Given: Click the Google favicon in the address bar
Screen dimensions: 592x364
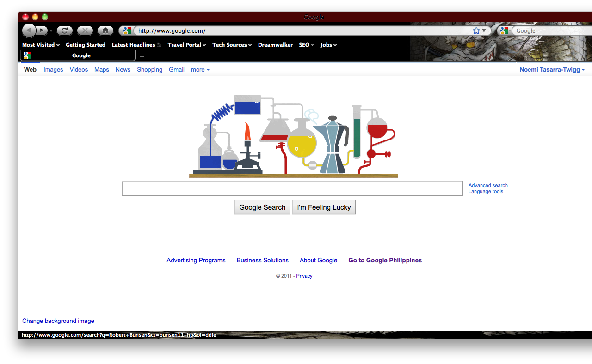Looking at the screenshot, I should pos(127,31).
